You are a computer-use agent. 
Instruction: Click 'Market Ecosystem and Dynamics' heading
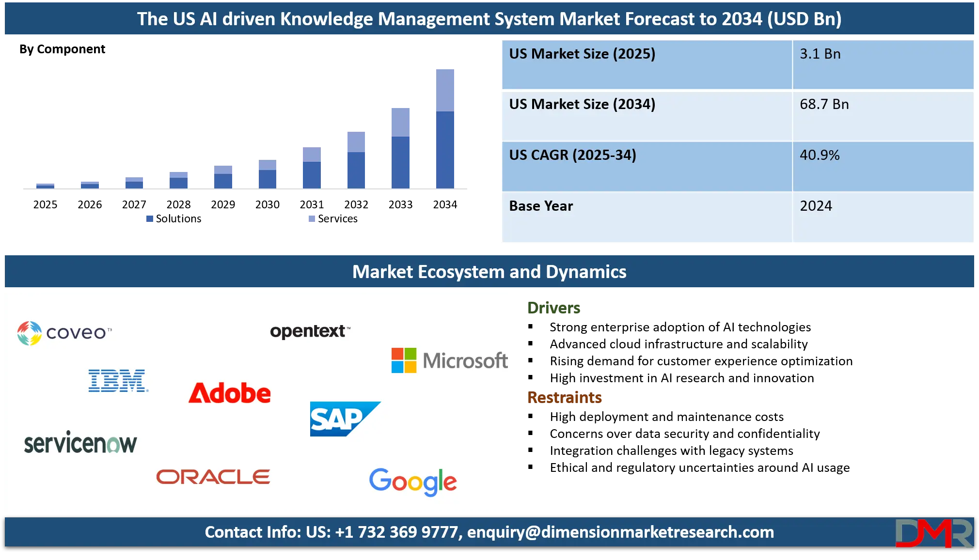489,272
